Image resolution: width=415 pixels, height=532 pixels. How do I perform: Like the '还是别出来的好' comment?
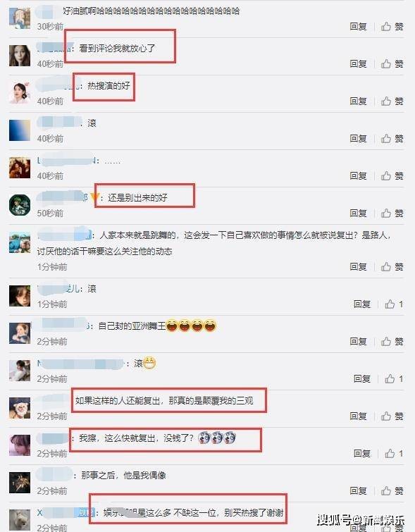[392, 213]
